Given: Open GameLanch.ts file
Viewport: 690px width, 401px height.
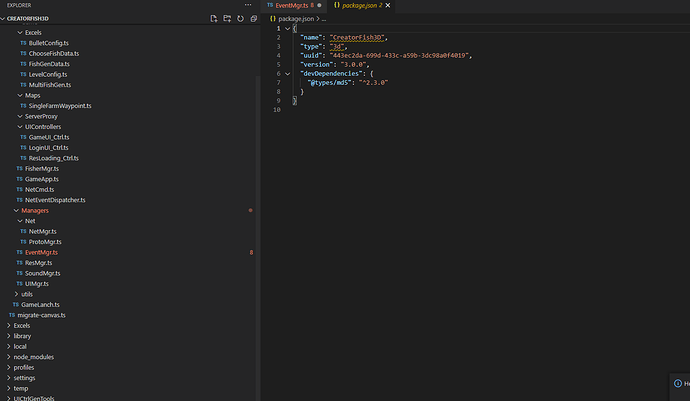Looking at the screenshot, I should pyautogui.click(x=40, y=305).
